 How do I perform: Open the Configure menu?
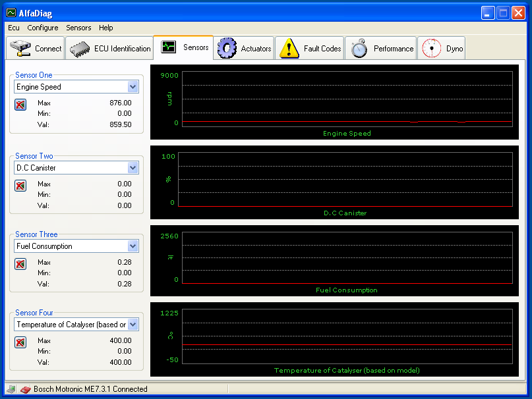(x=43, y=28)
